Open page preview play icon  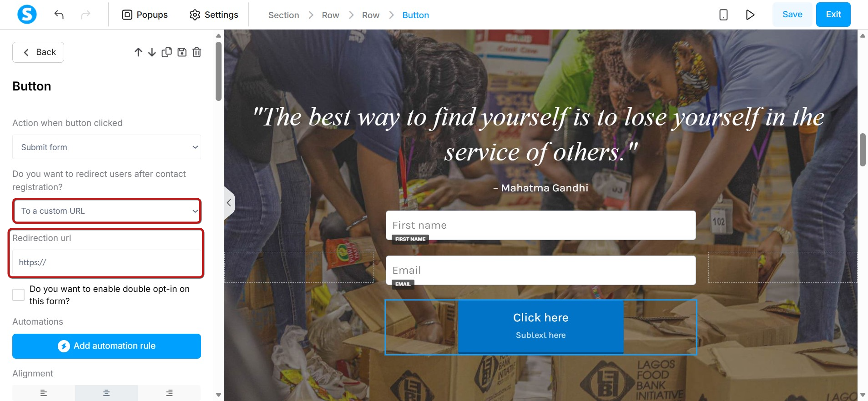(750, 15)
